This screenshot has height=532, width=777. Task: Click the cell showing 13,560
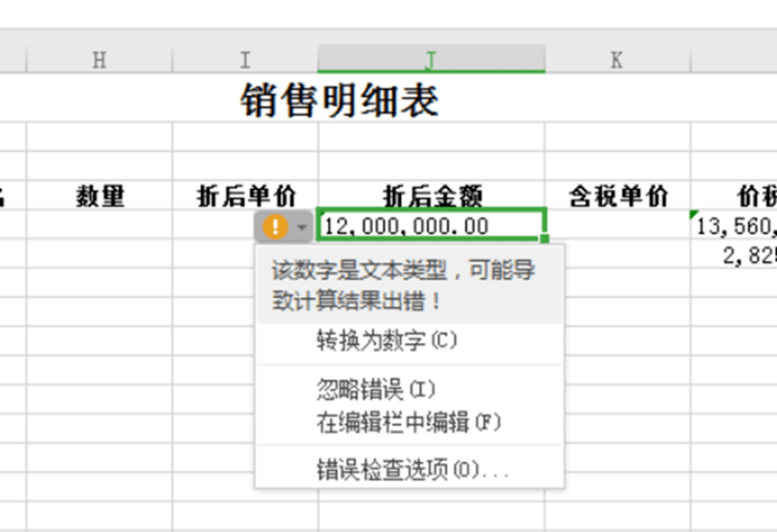tap(734, 226)
